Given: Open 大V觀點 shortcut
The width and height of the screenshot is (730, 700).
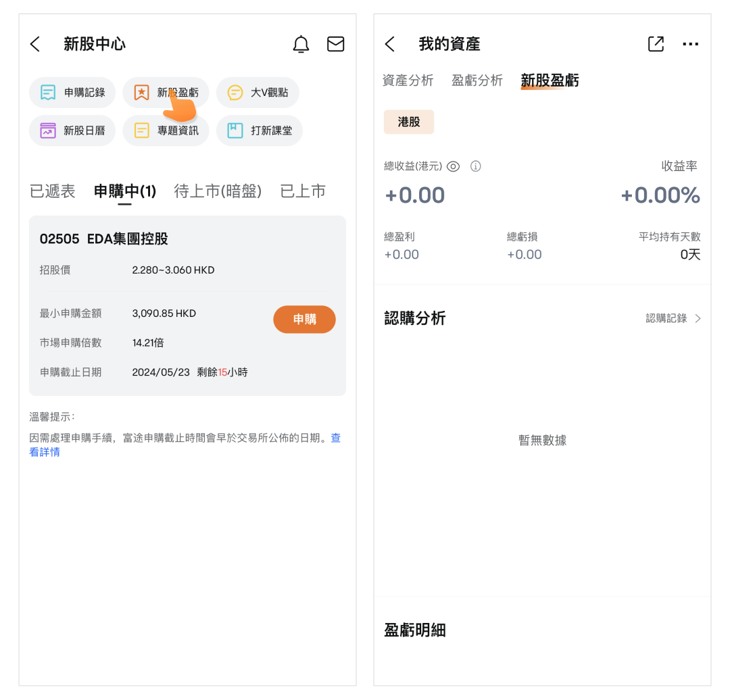Looking at the screenshot, I should pyautogui.click(x=258, y=93).
